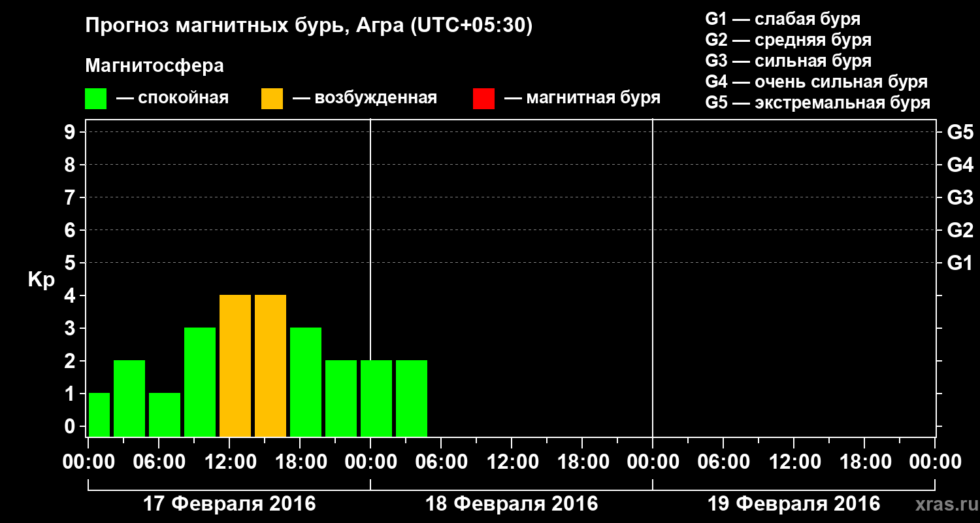Click the last green bar before 06:00 18 February
The image size is (980, 523).
tap(412, 398)
